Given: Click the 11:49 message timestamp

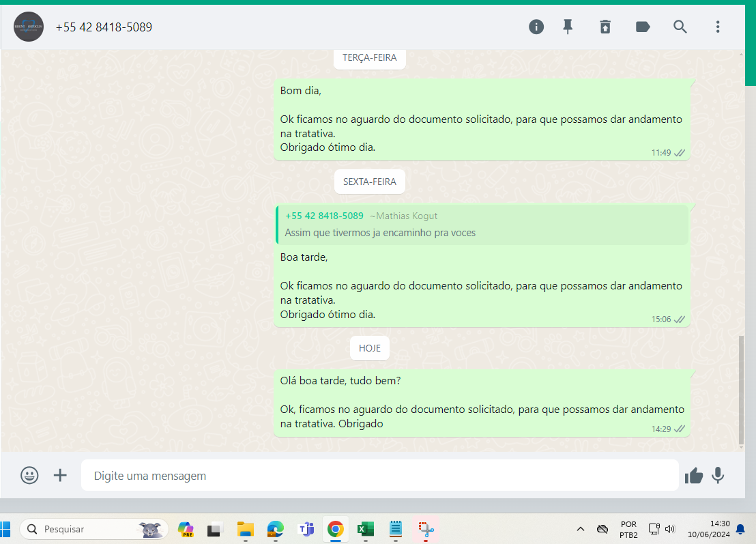Looking at the screenshot, I should coord(661,153).
